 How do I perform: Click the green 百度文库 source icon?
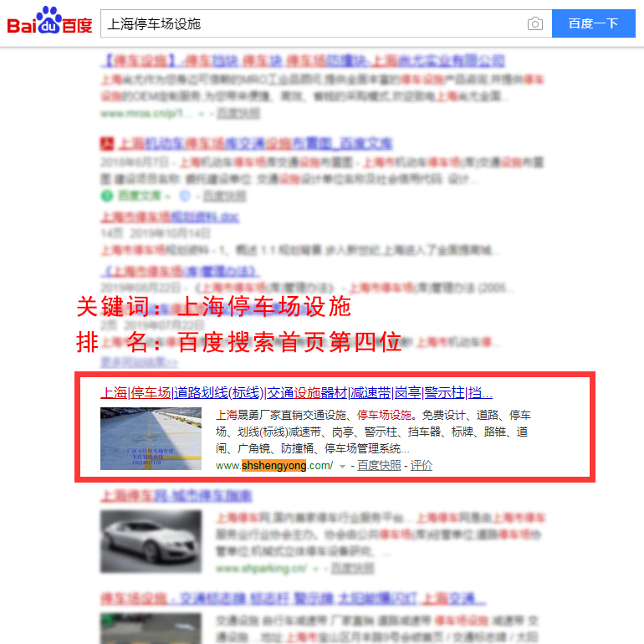tap(107, 196)
